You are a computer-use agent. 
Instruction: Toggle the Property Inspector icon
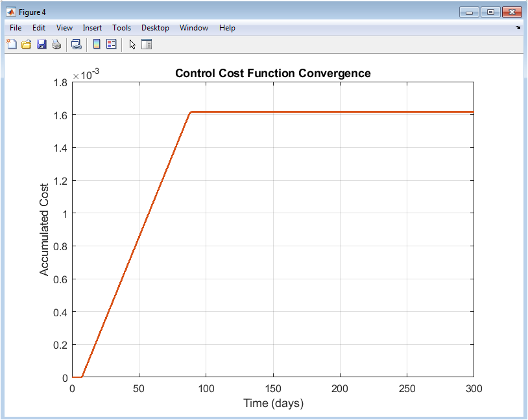pyautogui.click(x=147, y=45)
